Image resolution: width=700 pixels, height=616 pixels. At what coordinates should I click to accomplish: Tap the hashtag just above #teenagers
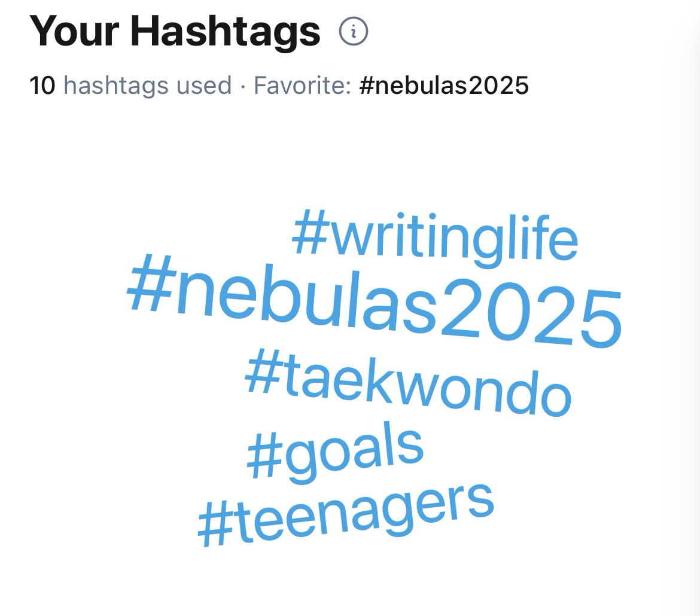point(335,452)
